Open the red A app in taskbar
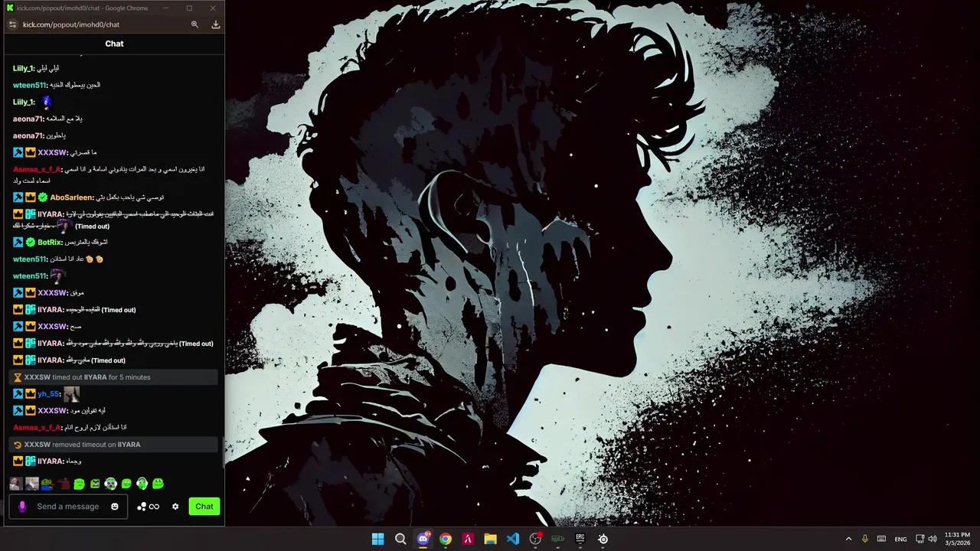 468,539
